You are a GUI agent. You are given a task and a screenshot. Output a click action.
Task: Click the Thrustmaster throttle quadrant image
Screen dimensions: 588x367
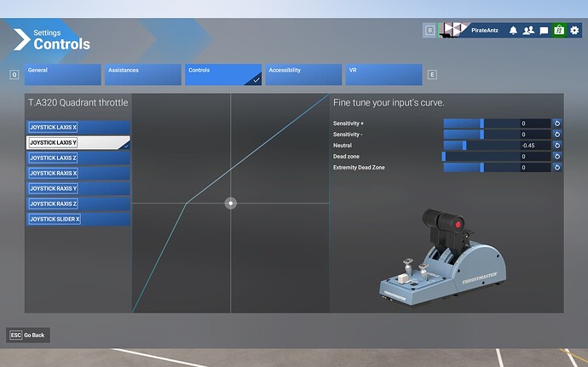click(x=443, y=257)
